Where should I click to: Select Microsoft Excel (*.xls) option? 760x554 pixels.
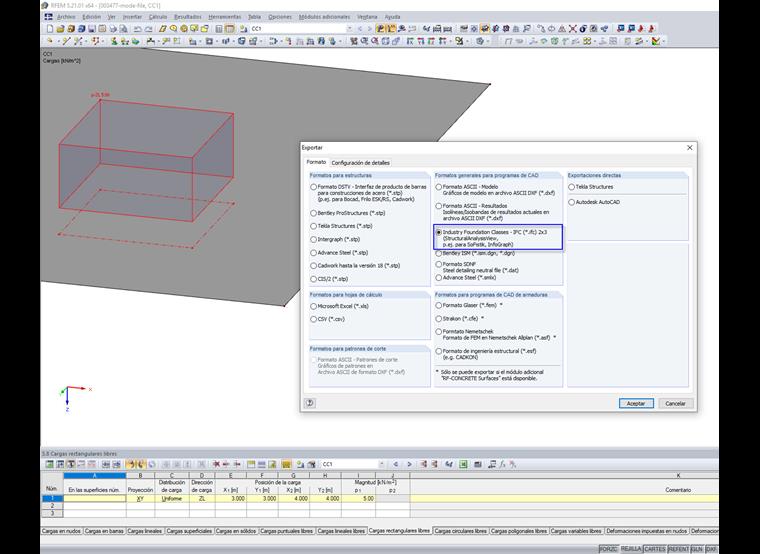314,306
